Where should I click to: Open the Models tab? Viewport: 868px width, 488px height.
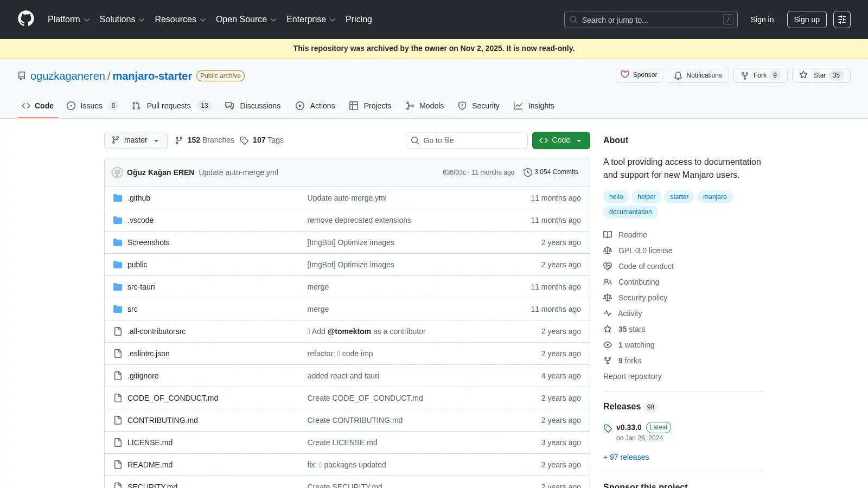425,106
